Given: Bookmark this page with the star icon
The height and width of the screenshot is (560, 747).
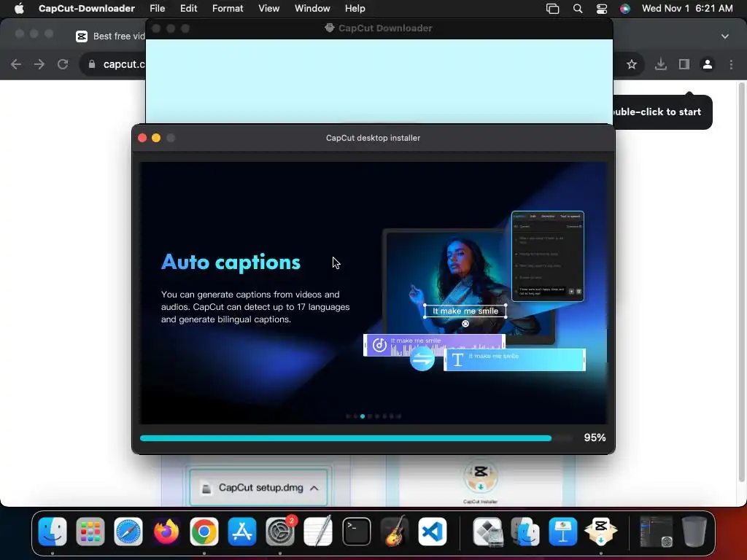Looking at the screenshot, I should point(632,64).
